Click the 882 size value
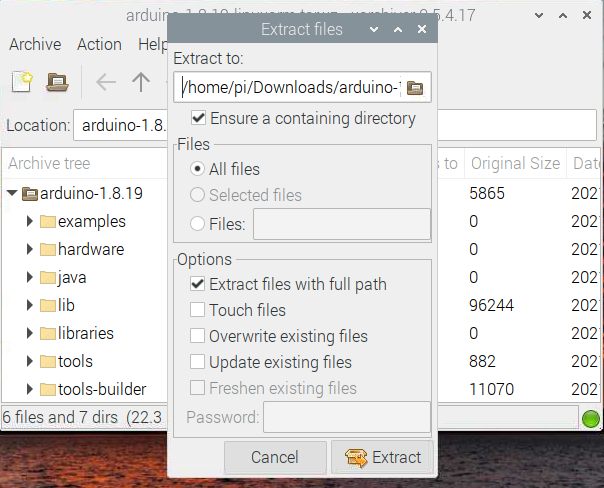 coord(482,362)
